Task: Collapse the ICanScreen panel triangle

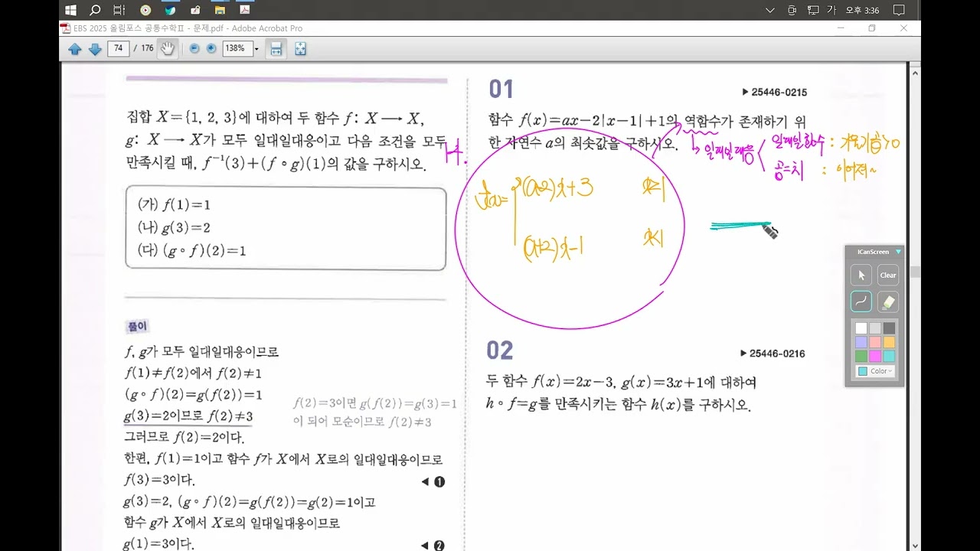Action: 898,251
